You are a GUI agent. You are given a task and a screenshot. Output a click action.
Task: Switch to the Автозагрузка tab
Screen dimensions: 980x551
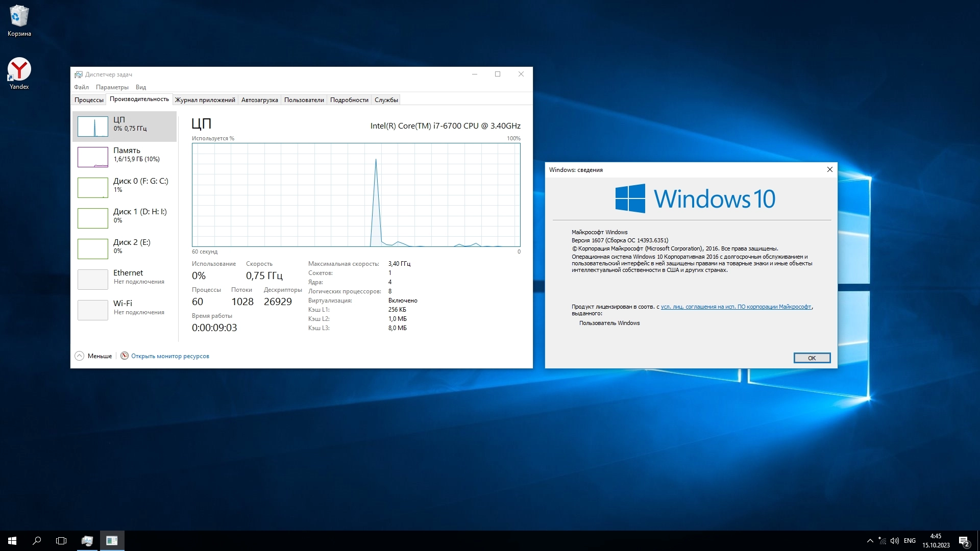259,100
